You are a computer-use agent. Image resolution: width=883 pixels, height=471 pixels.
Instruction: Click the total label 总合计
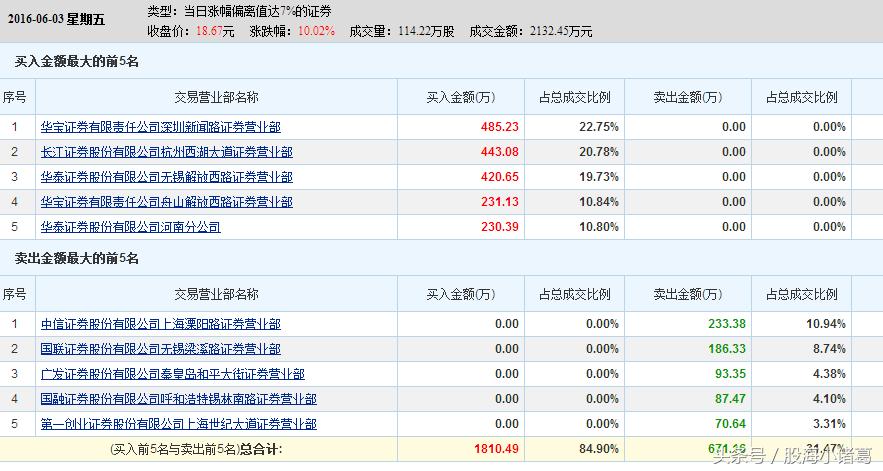(261, 449)
